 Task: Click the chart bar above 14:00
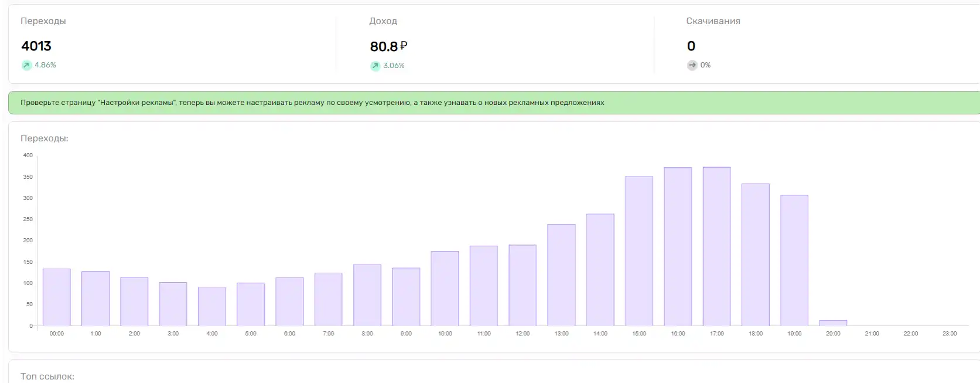(600, 270)
